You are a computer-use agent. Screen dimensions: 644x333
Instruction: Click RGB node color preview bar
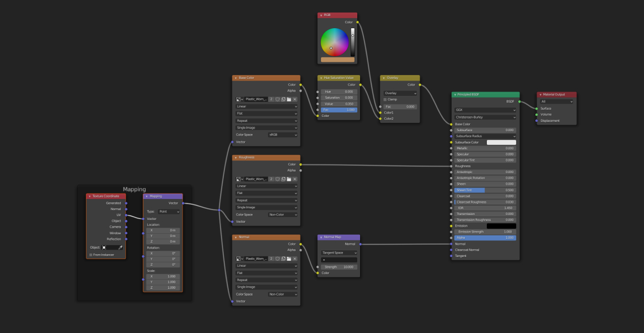click(x=337, y=60)
